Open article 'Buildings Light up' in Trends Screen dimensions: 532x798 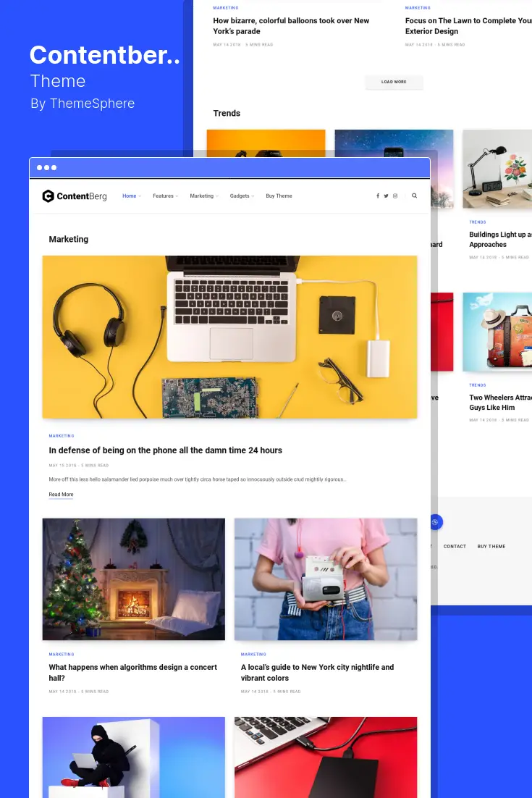click(500, 240)
